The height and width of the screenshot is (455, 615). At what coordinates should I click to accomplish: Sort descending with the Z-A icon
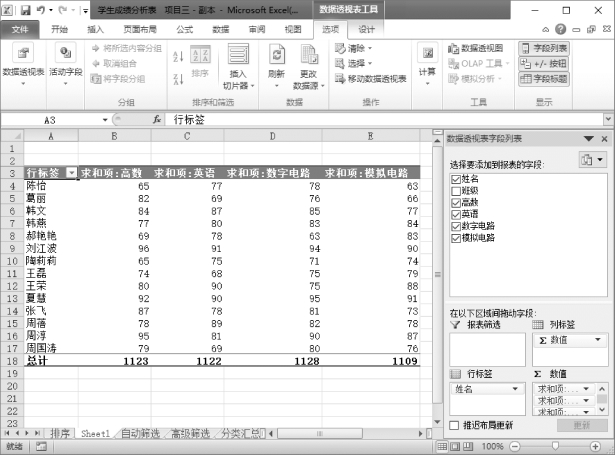tap(178, 79)
